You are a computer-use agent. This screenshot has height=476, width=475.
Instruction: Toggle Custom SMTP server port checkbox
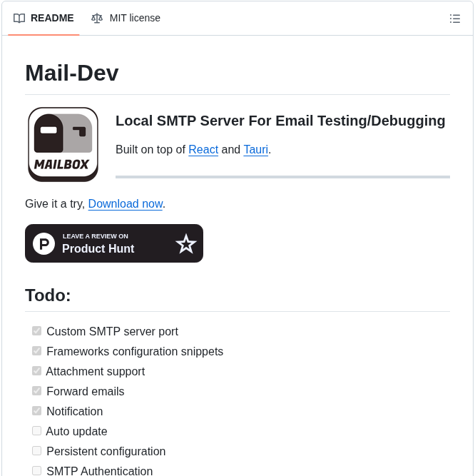(36, 331)
